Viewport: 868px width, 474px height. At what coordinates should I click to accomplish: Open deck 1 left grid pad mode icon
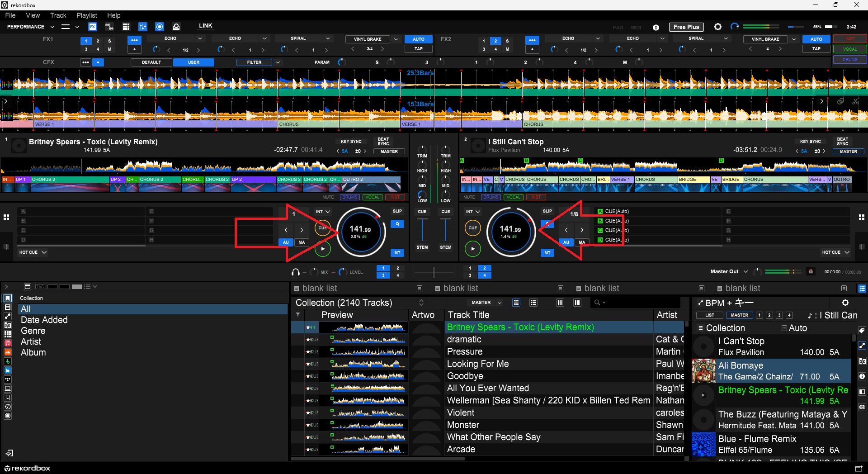click(x=6, y=218)
